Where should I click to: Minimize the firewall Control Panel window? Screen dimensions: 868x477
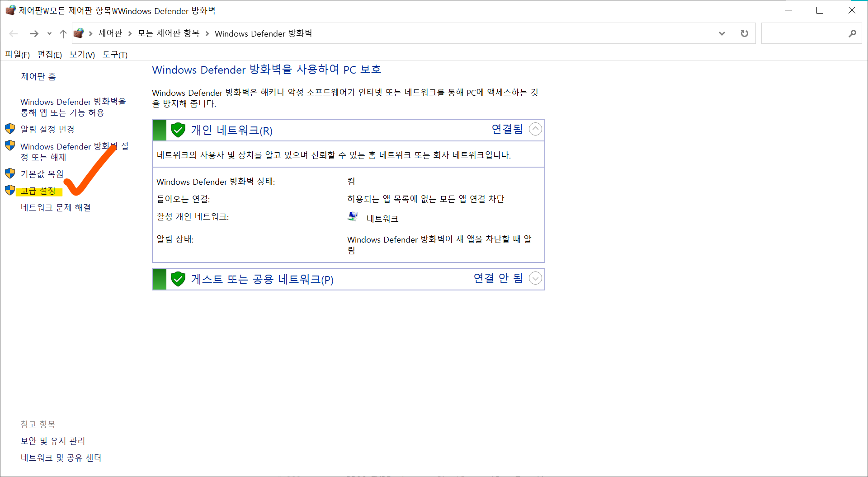[x=789, y=10]
